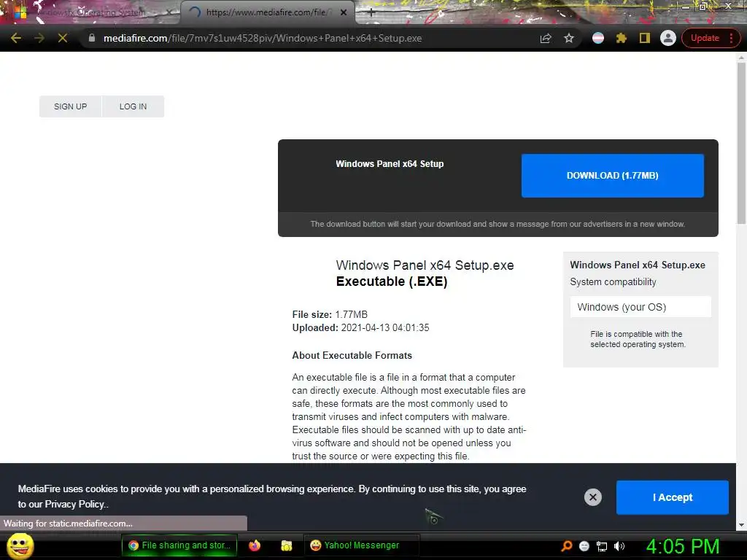Image resolution: width=747 pixels, height=560 pixels.
Task: Click the advertiser message notice under download
Action: [x=498, y=224]
